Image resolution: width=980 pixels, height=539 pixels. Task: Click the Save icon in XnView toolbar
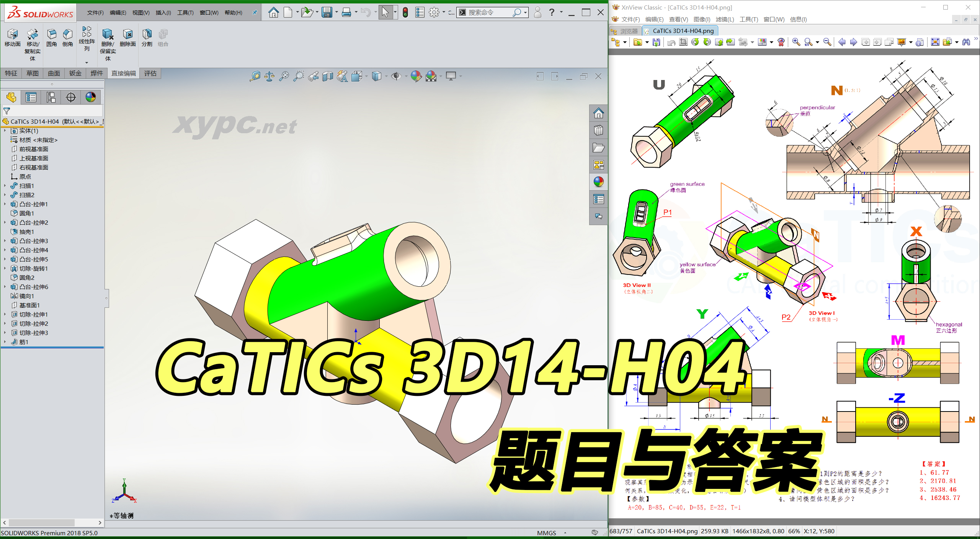pos(656,42)
